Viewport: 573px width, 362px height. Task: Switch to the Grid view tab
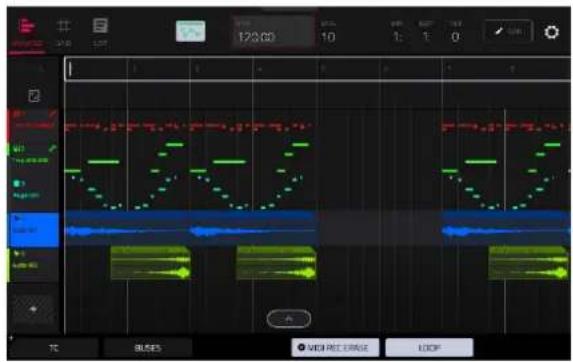coord(64,33)
